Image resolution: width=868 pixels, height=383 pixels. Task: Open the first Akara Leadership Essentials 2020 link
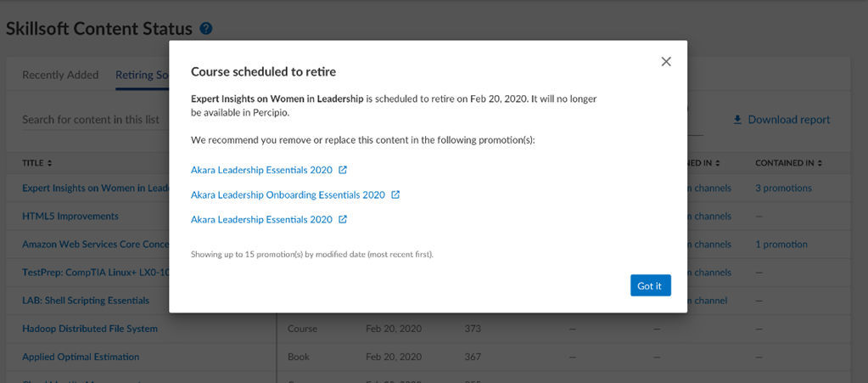[x=261, y=171]
